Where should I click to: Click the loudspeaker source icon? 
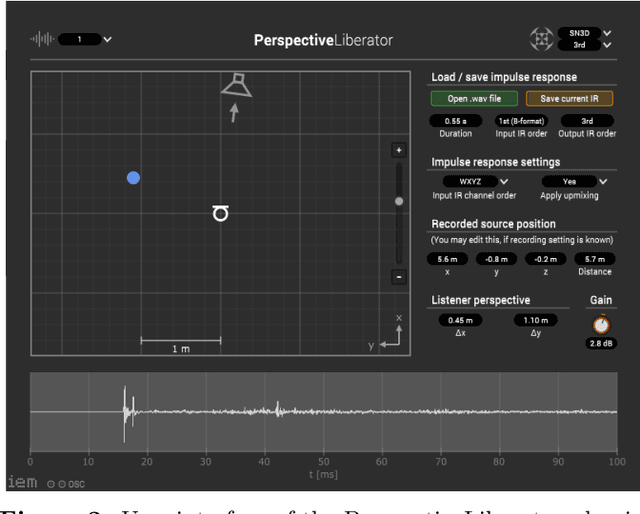(x=236, y=85)
